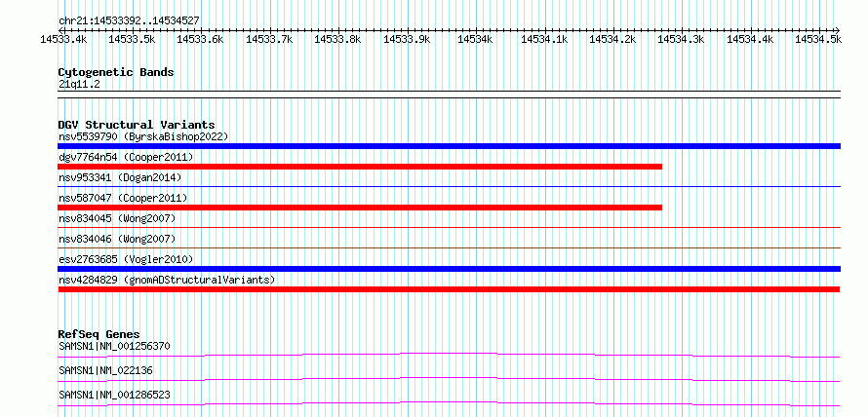Click the RefSeq Genes track title
868x417 pixels.
[99, 334]
